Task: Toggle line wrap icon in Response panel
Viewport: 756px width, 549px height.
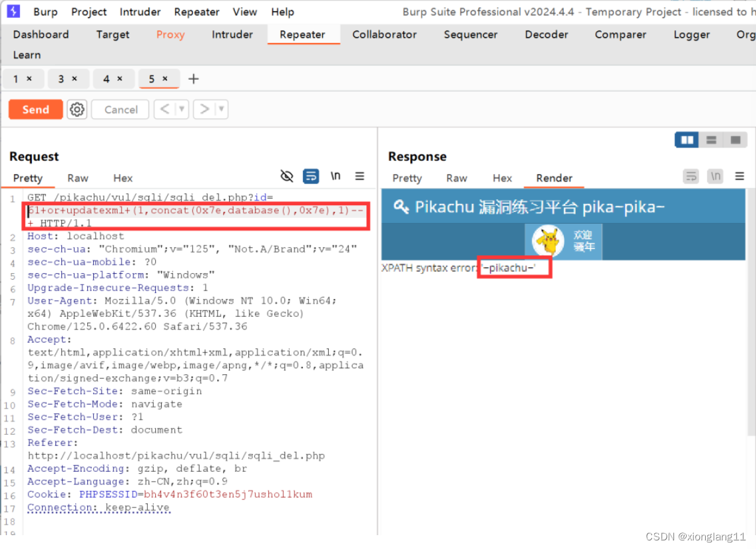Action: tap(691, 176)
